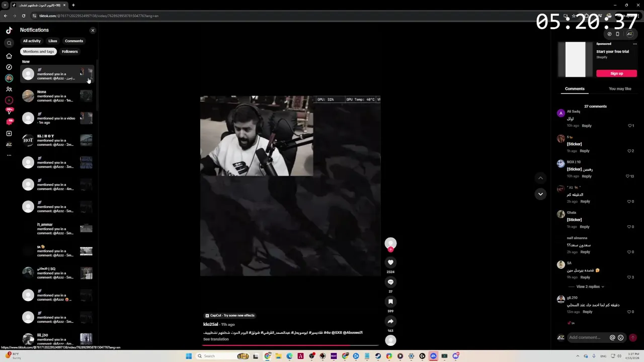The width and height of the screenshot is (644, 362).
Task: Open the Explore compass icon
Action: 9,67
